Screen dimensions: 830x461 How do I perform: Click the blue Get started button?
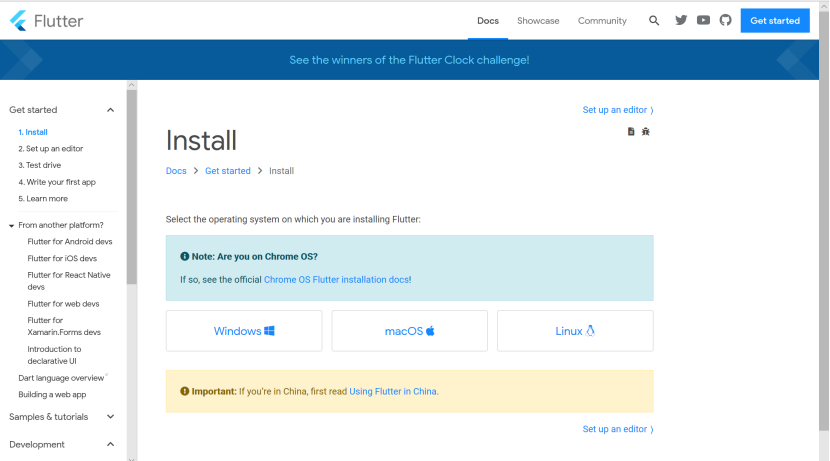[775, 21]
